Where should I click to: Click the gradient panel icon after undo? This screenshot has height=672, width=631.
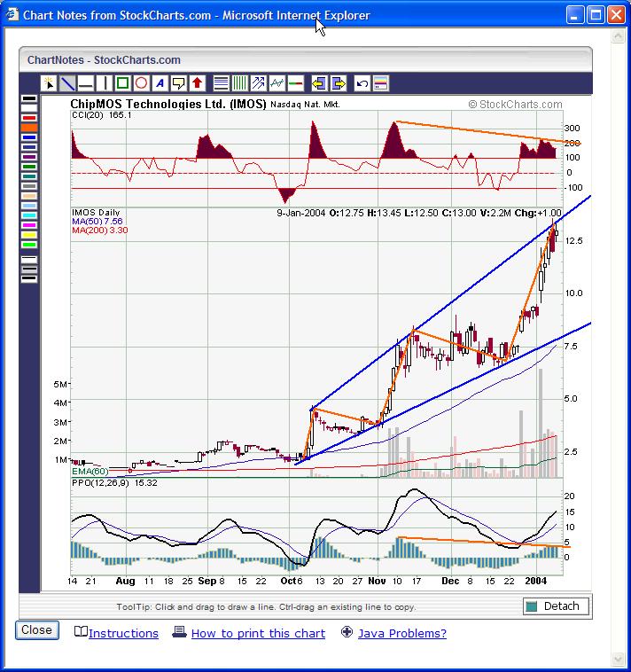pyautogui.click(x=381, y=83)
